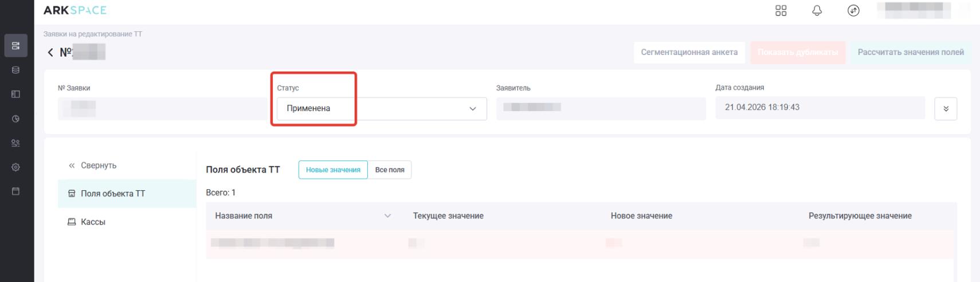The image size is (980, 282).
Task: Collapse side menu via 'Свернуть'
Action: 92,166
